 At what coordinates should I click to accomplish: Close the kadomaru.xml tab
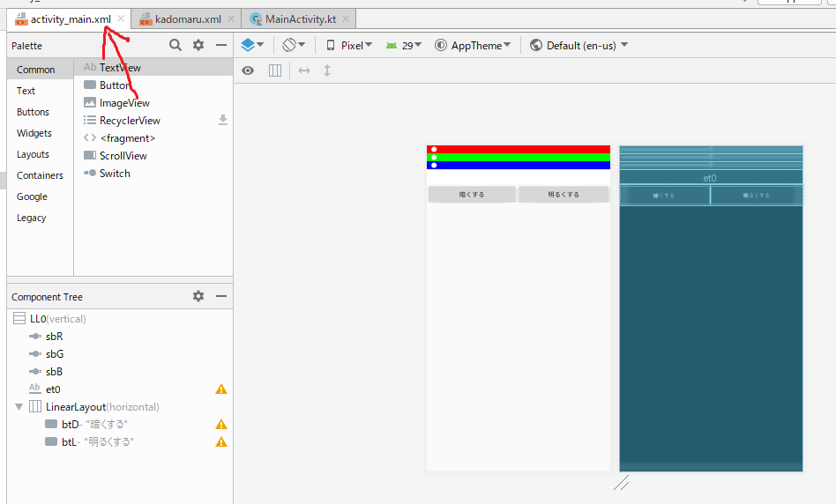point(231,19)
